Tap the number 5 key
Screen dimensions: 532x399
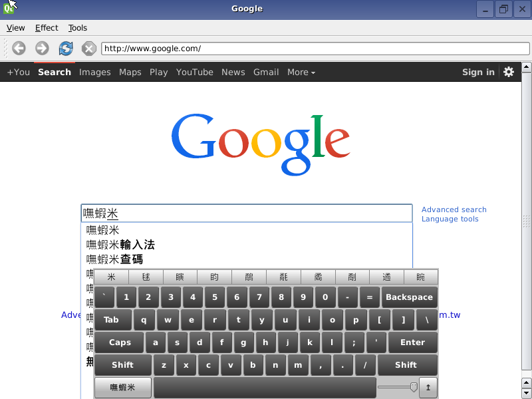[215, 297]
